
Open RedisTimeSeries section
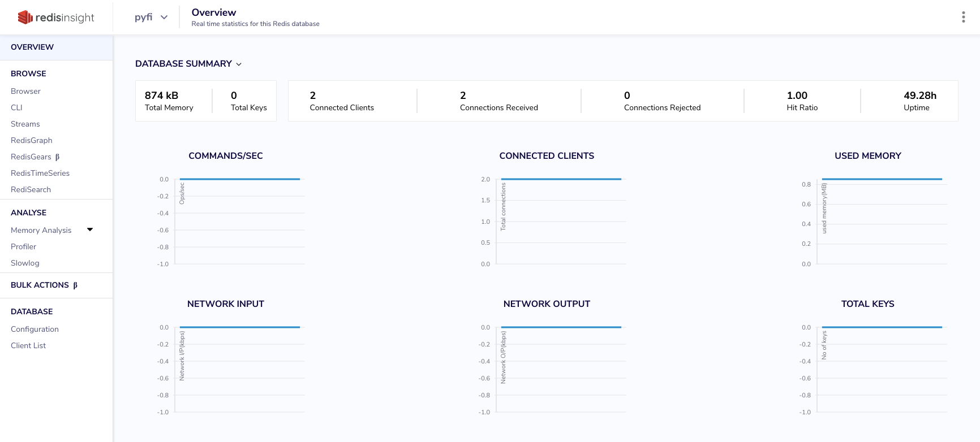(x=40, y=173)
